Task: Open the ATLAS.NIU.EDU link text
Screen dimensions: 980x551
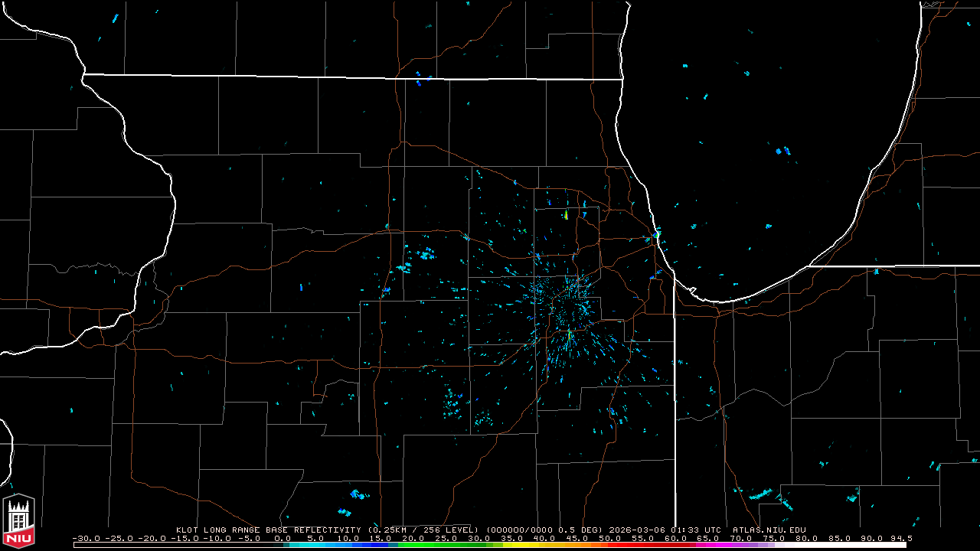Action: pos(769,530)
